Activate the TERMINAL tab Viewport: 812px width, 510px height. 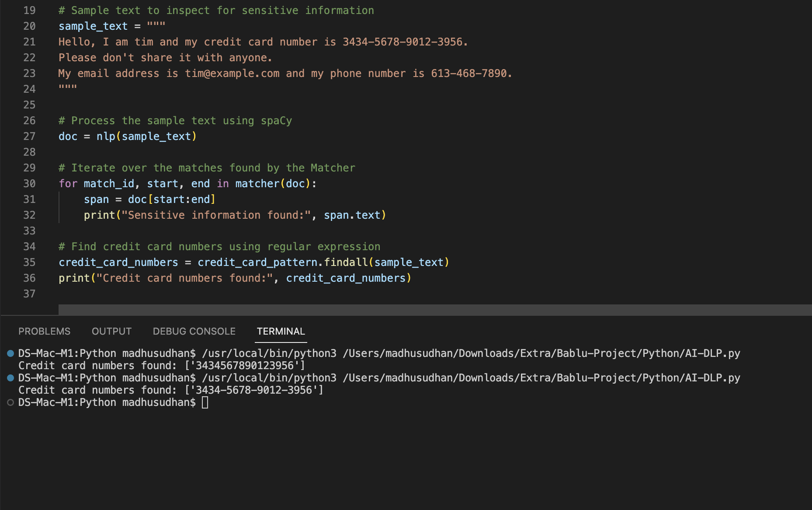point(281,331)
